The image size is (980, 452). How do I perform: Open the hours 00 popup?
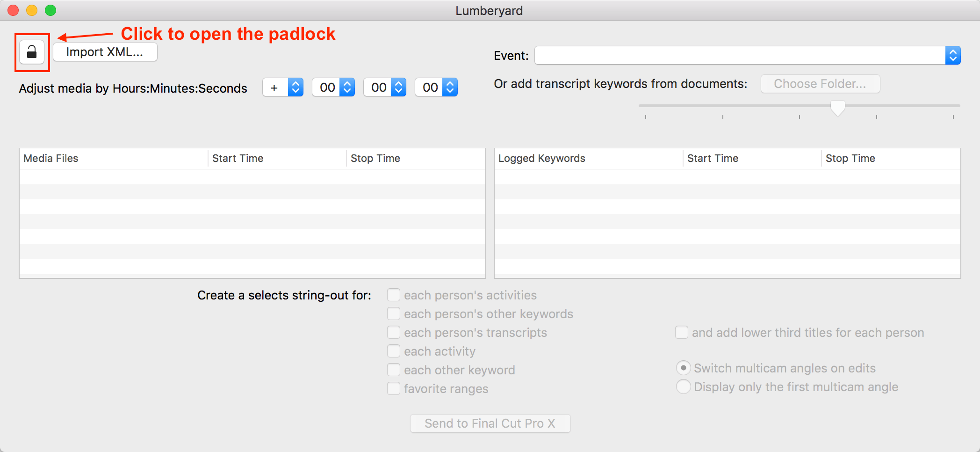click(x=333, y=87)
